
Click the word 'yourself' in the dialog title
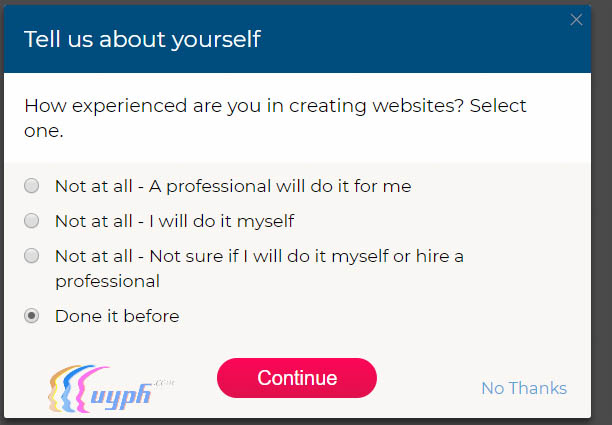click(x=222, y=39)
